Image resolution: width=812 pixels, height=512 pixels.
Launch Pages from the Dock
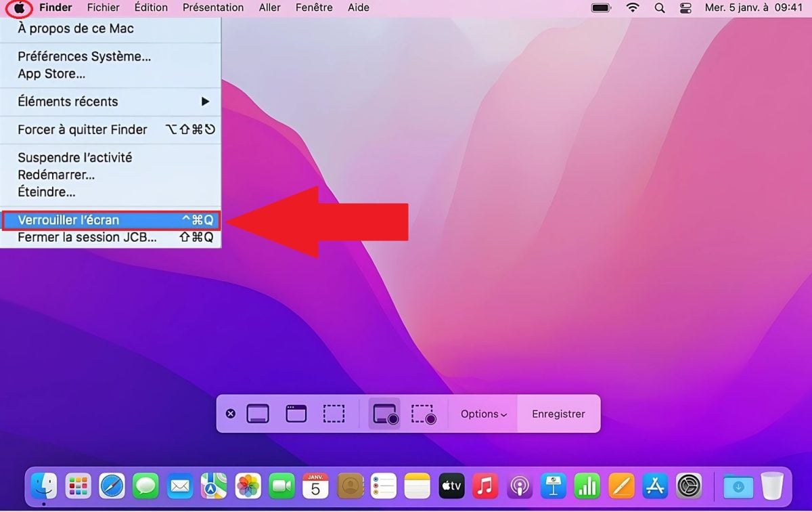tap(621, 486)
